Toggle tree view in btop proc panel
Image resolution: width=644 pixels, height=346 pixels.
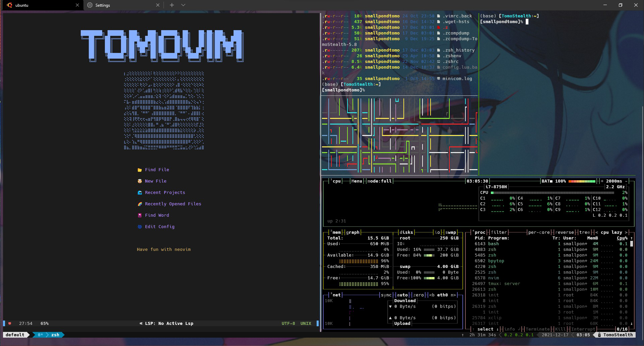(585, 232)
